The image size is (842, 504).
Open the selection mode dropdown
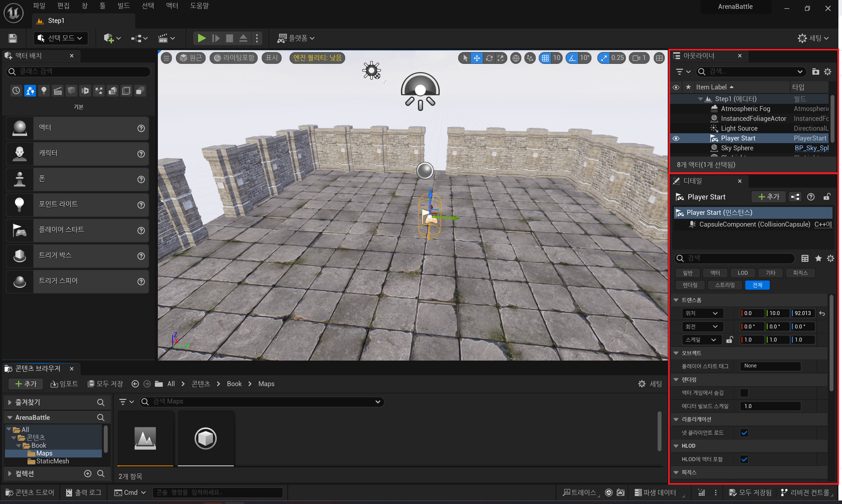point(61,38)
